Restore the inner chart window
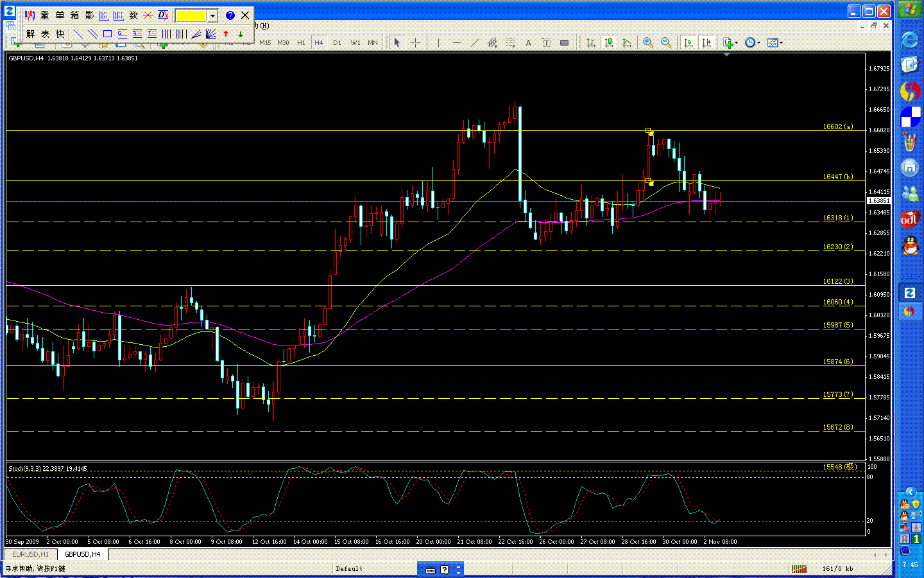This screenshot has width=924, height=578. click(x=874, y=26)
